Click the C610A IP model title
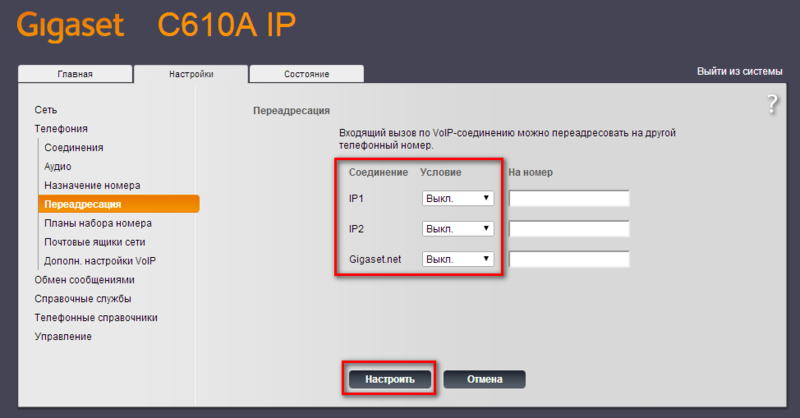This screenshot has height=418, width=800. pyautogui.click(x=227, y=24)
